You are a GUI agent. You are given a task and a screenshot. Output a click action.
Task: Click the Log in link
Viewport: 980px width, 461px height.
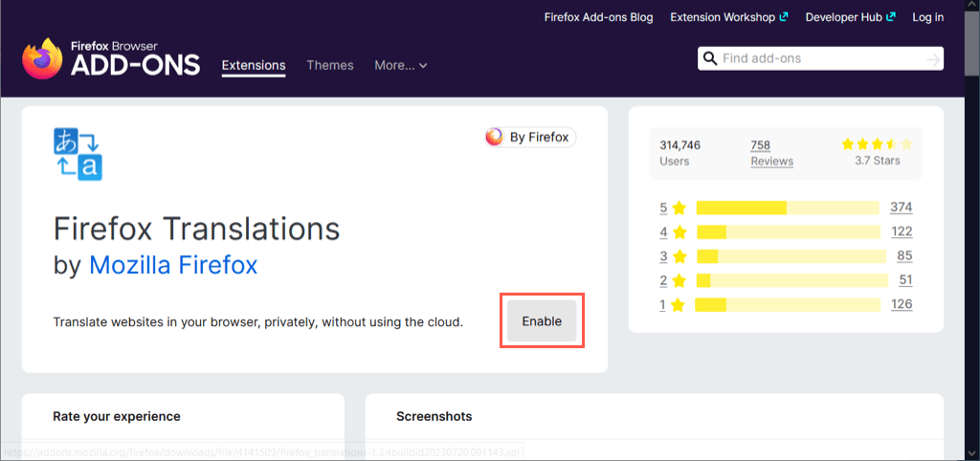click(927, 17)
